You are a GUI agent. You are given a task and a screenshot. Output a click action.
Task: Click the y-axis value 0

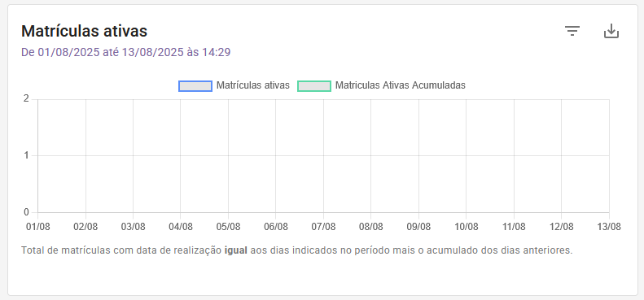[26, 212]
